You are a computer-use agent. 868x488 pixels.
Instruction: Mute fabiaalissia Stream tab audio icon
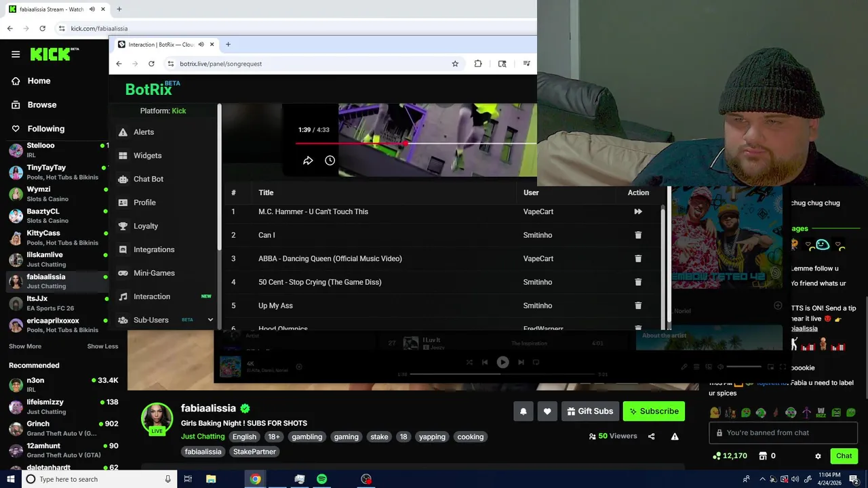pyautogui.click(x=91, y=9)
